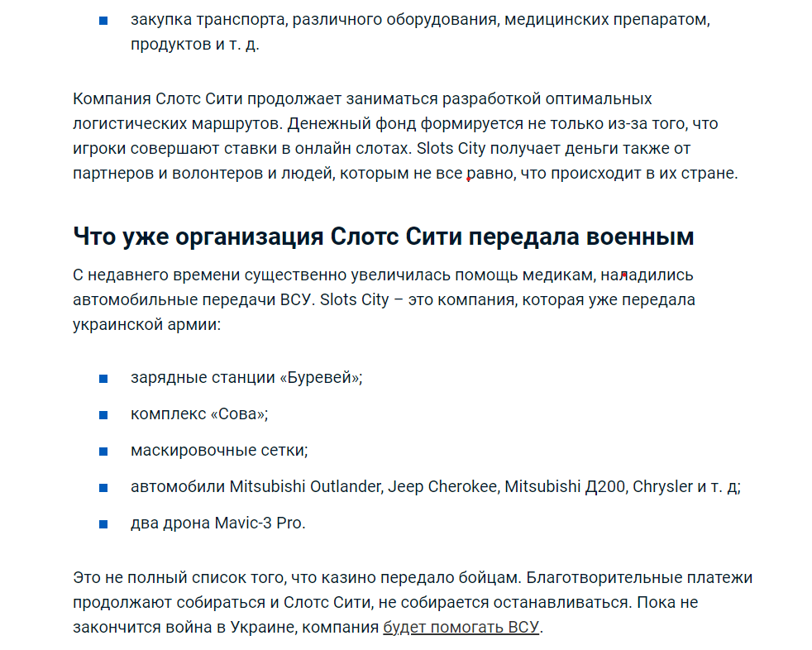Screen dimensions: 812x650
Task: Click the word «Chrysler»
Action: pyautogui.click(x=662, y=486)
